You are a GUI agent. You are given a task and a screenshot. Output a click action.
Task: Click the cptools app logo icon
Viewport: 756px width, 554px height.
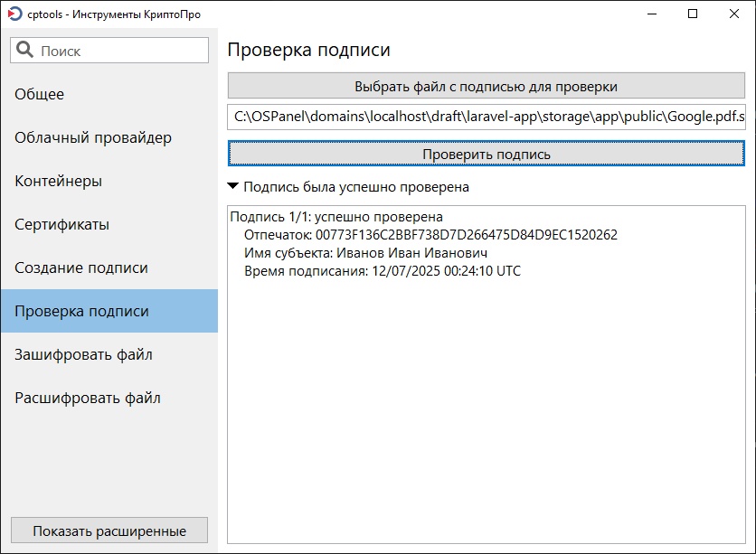(15, 14)
